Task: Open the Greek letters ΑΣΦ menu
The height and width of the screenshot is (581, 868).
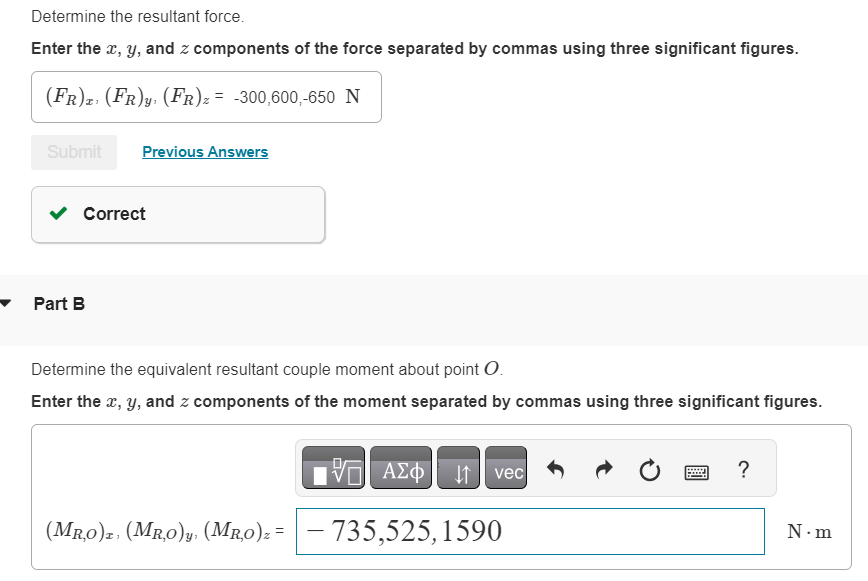Action: pos(400,467)
